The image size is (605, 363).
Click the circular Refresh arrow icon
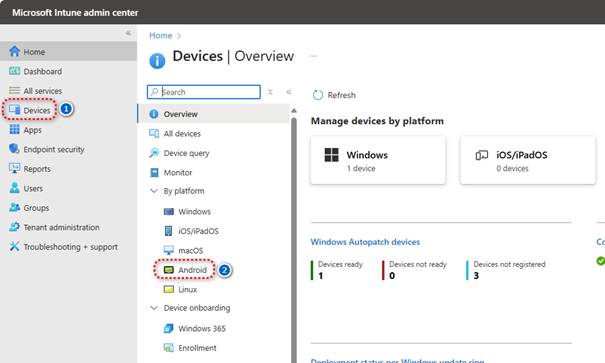click(x=318, y=95)
